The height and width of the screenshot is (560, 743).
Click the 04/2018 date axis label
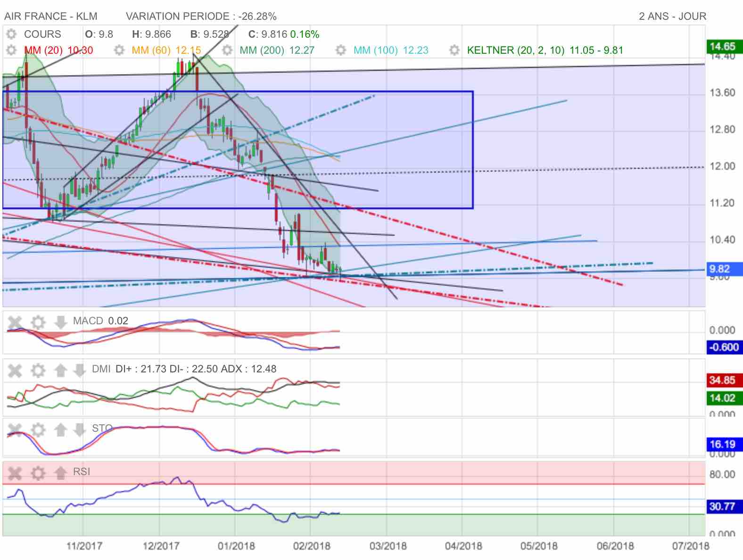[x=463, y=546]
